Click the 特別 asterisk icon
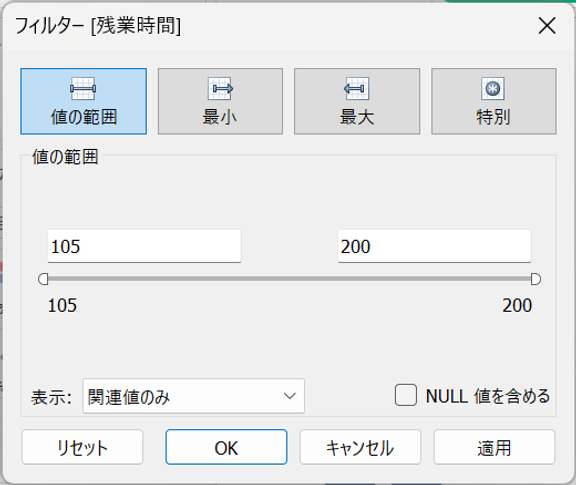The width and height of the screenshot is (576, 485). pos(493,89)
